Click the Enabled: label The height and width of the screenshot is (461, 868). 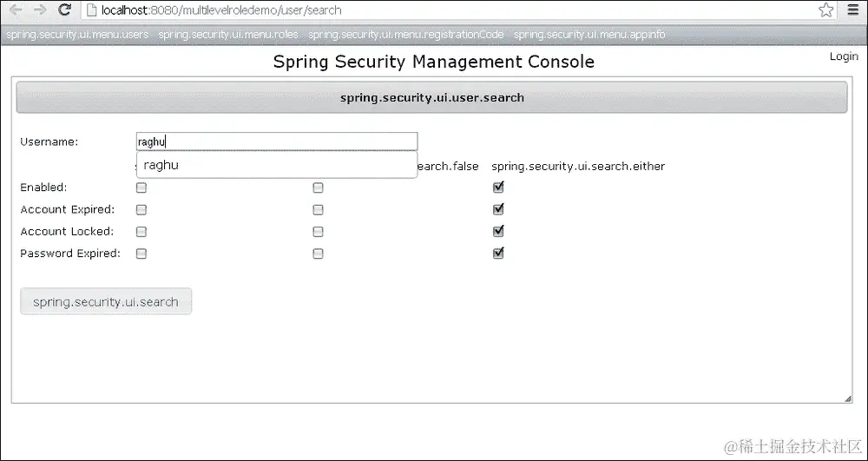43,188
